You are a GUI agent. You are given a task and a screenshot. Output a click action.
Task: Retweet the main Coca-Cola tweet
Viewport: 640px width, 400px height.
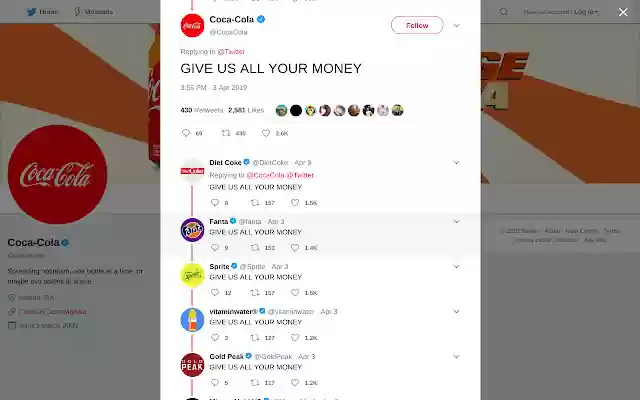226,133
